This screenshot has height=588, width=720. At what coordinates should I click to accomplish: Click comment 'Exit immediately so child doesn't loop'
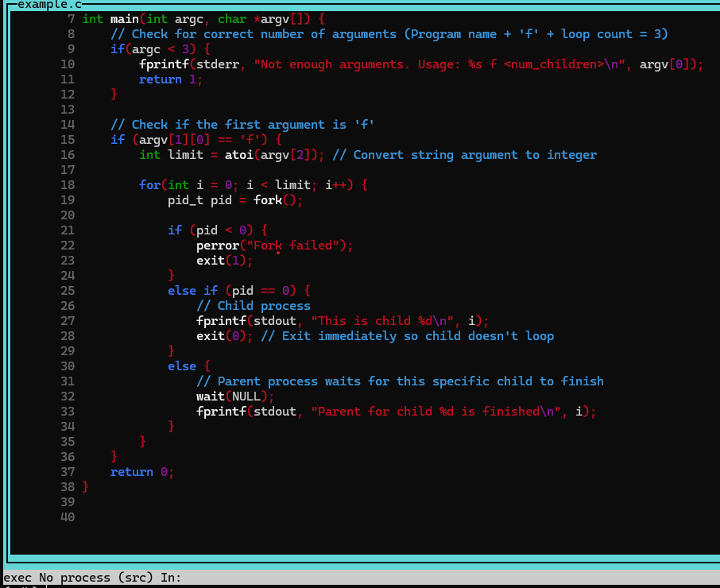(408, 336)
